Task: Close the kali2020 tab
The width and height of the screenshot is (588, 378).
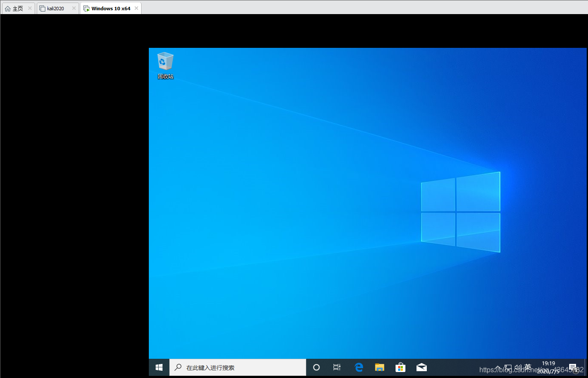Action: 74,8
